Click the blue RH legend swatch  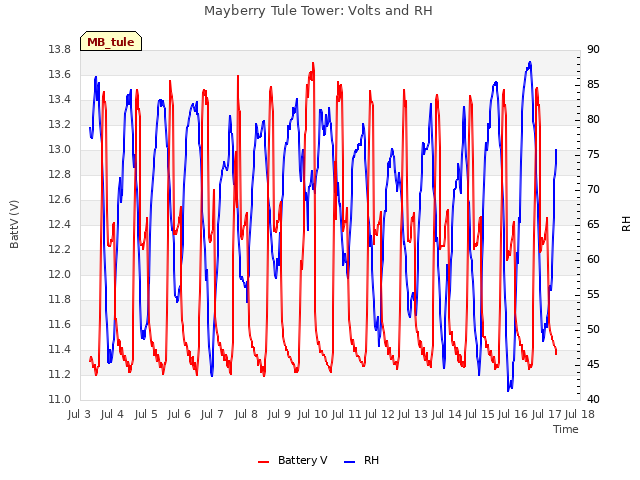tap(349, 462)
